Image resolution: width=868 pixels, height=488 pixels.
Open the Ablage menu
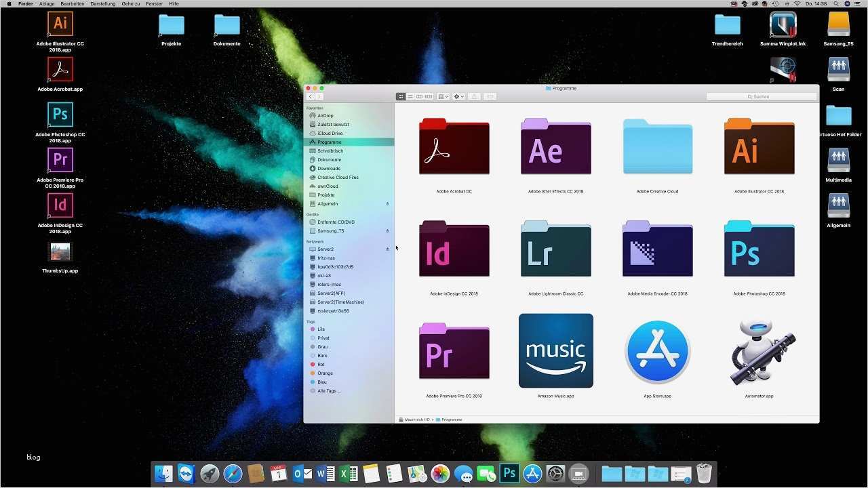click(47, 4)
